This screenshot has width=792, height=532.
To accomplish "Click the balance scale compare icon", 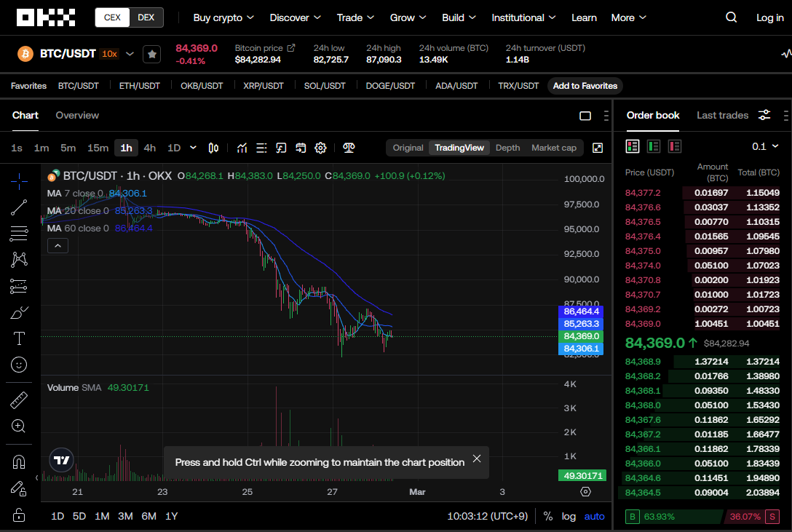I will (x=349, y=148).
